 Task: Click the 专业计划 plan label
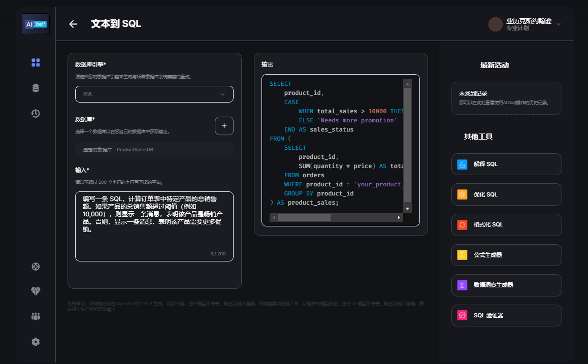tap(517, 28)
